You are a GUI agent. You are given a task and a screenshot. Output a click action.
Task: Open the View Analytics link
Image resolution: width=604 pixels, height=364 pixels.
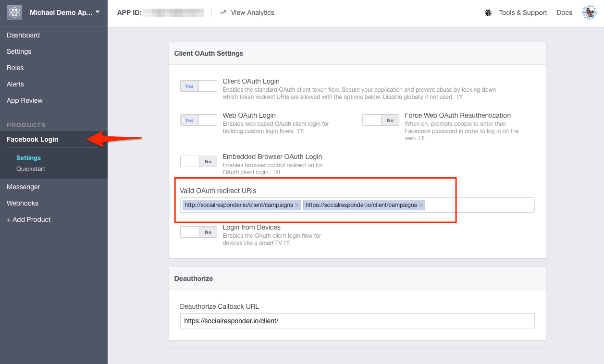(252, 12)
